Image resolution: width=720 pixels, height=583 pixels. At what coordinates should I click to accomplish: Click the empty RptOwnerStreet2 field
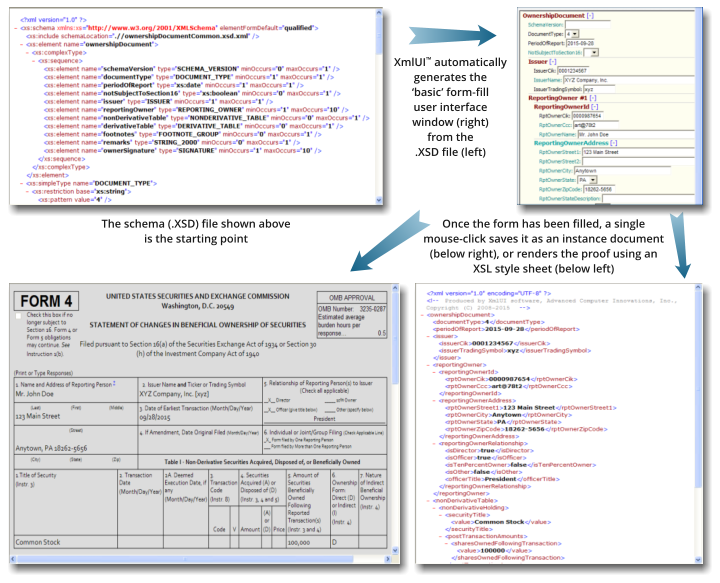(x=638, y=162)
